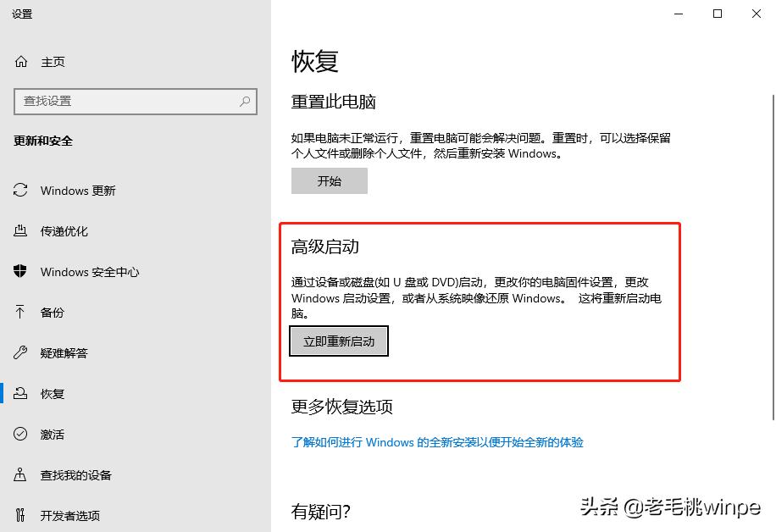Open Windows 更新 settings

(76, 191)
